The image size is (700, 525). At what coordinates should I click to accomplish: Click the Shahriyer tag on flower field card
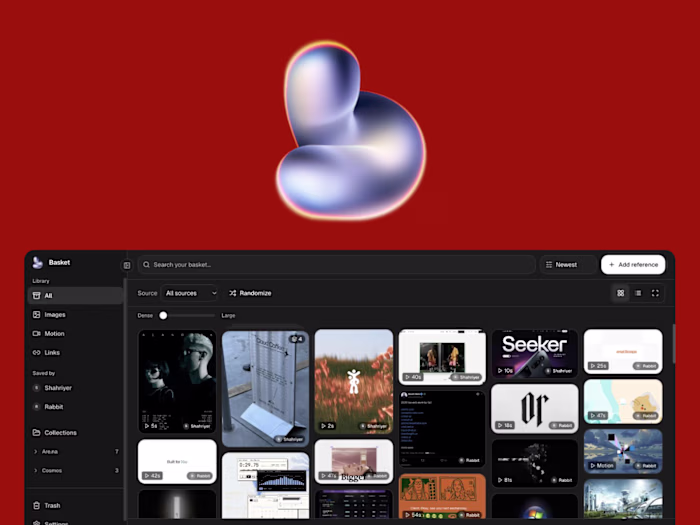pyautogui.click(x=374, y=426)
